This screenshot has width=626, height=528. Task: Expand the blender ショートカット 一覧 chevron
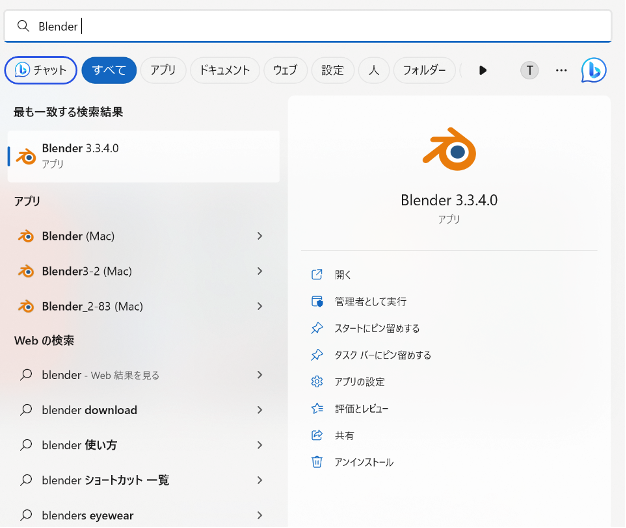[260, 481]
